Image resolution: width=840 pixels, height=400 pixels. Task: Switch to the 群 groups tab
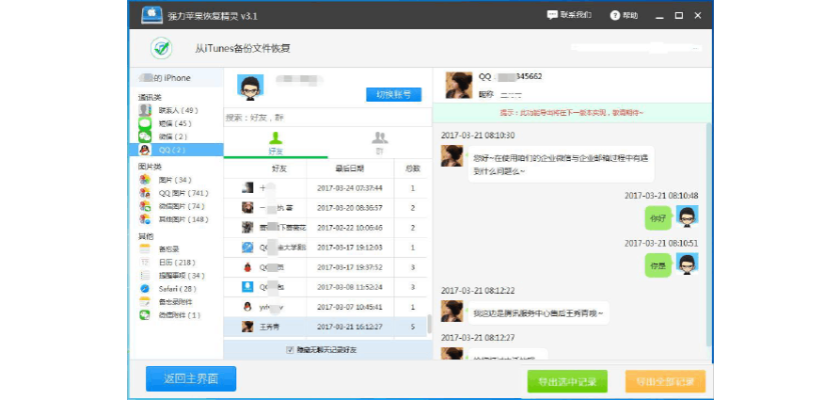click(x=380, y=142)
